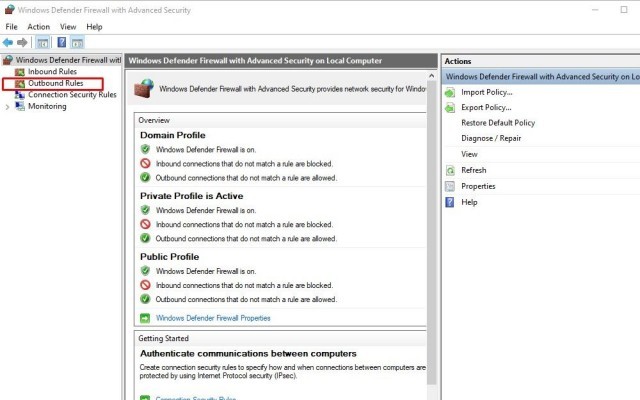This screenshot has width=640, height=400.
Task: Click the Windows Defender Firewall Properties green icon
Action: click(145, 318)
